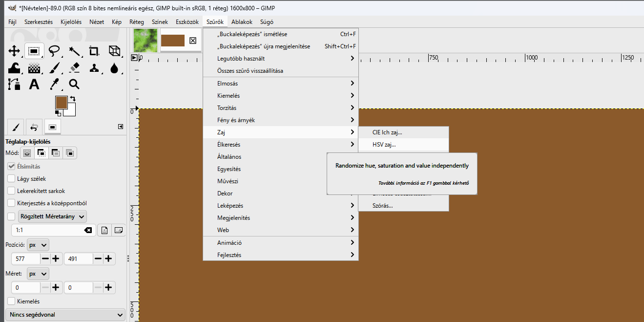644x322 pixels.
Task: Close the brown image tab
Action: tap(193, 41)
